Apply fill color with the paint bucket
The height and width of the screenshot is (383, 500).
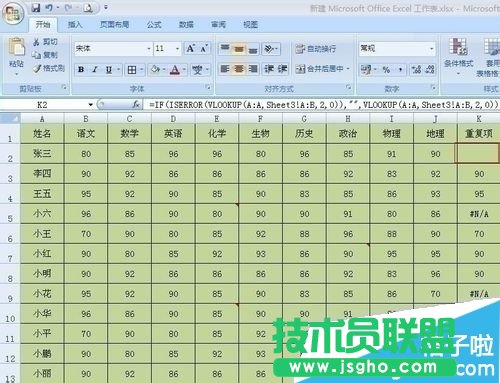point(155,69)
